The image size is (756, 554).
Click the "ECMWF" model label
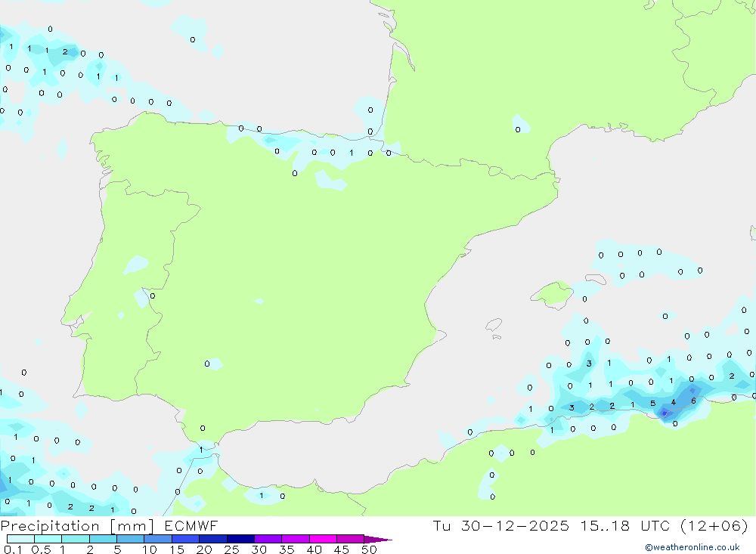(191, 525)
